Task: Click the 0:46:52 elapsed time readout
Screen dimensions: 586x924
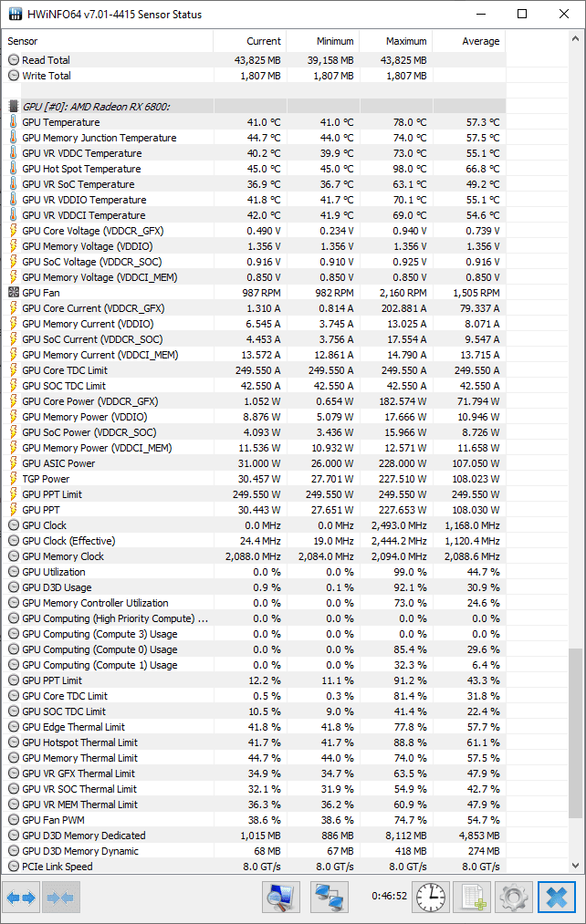Action: [x=389, y=896]
